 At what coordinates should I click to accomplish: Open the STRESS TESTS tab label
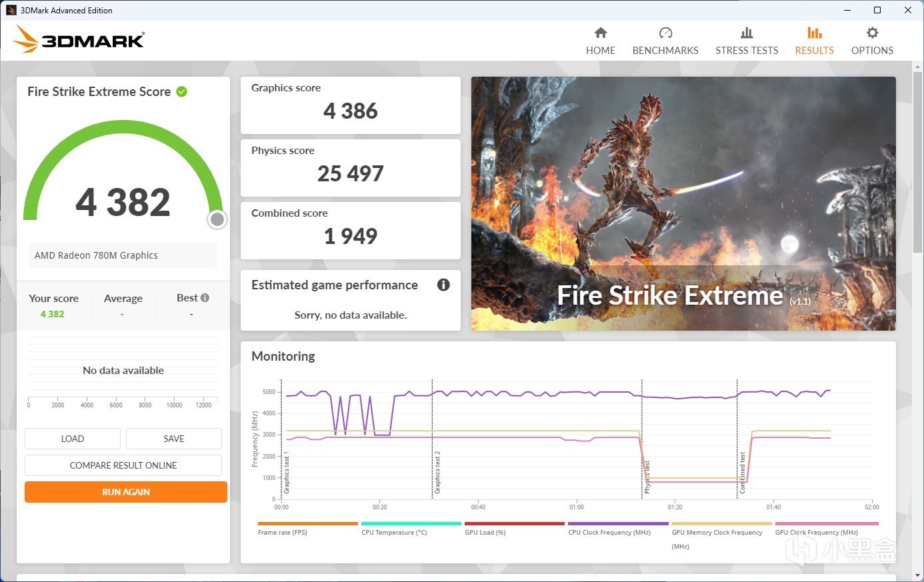pyautogui.click(x=747, y=51)
